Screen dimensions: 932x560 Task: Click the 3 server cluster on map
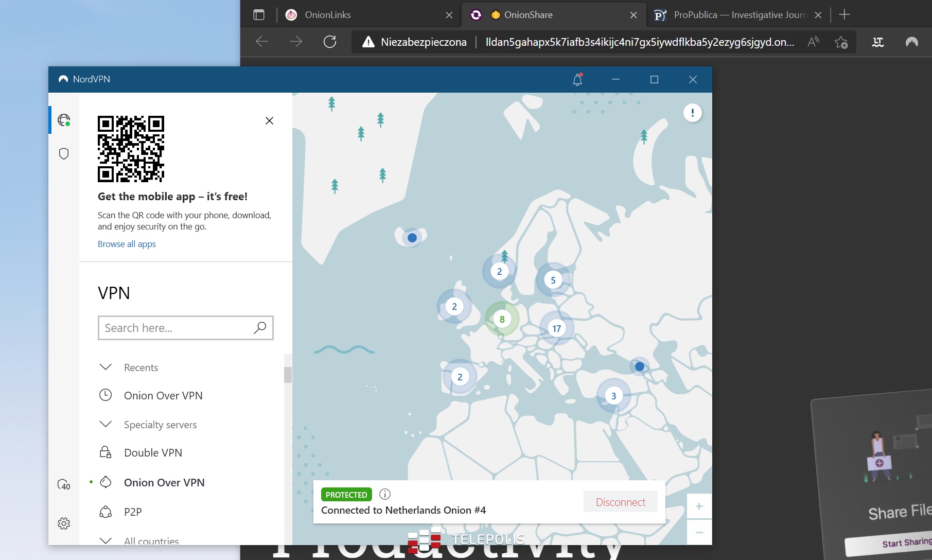click(613, 396)
